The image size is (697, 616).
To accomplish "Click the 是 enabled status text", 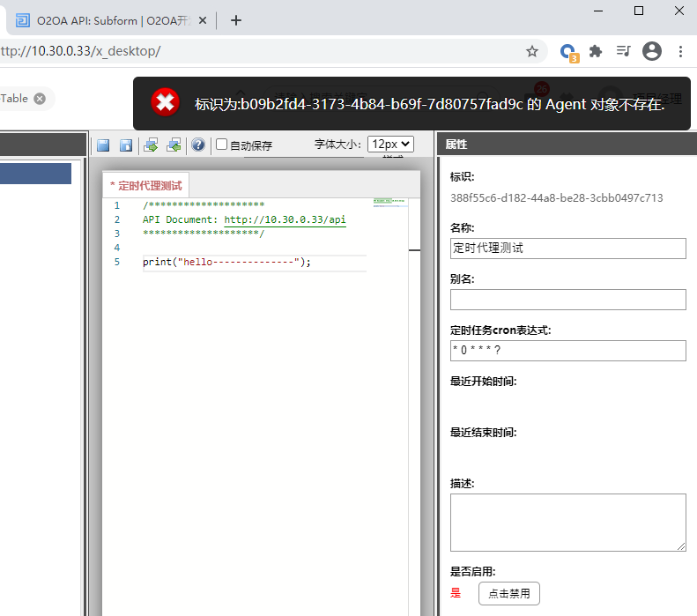I will click(x=456, y=593).
